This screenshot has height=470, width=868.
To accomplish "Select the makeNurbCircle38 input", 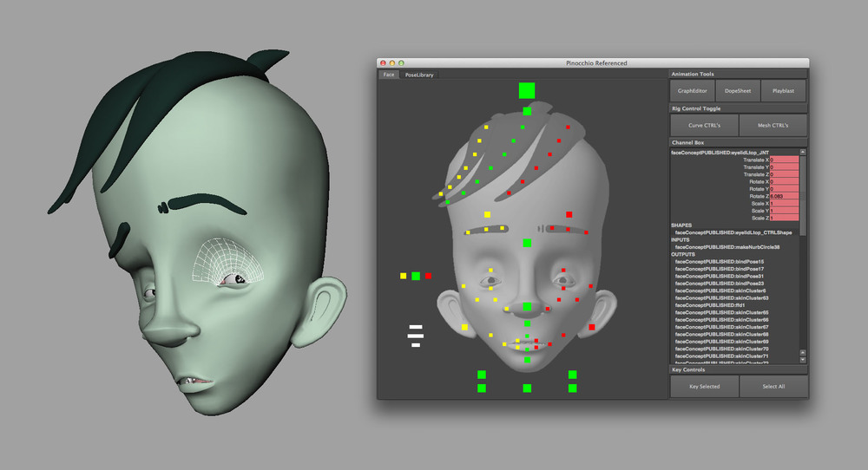I will [x=727, y=247].
